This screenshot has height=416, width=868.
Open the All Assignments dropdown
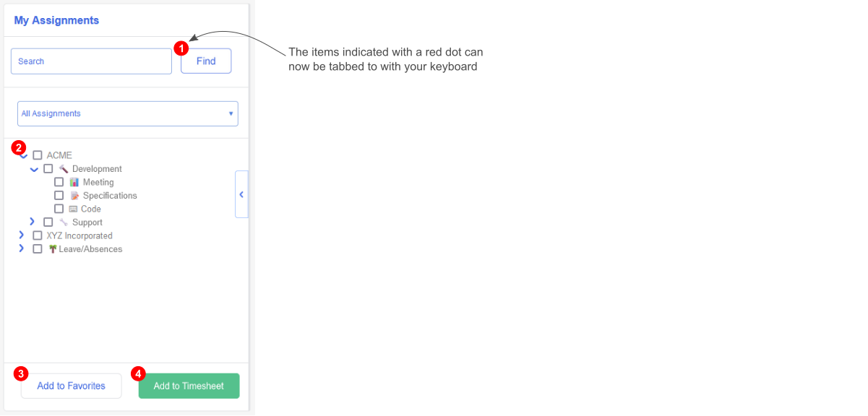(x=128, y=113)
